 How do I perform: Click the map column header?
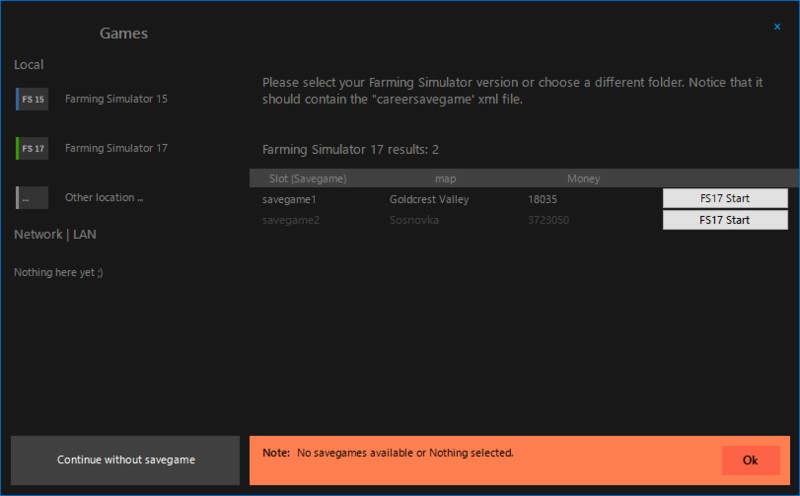[445, 179]
